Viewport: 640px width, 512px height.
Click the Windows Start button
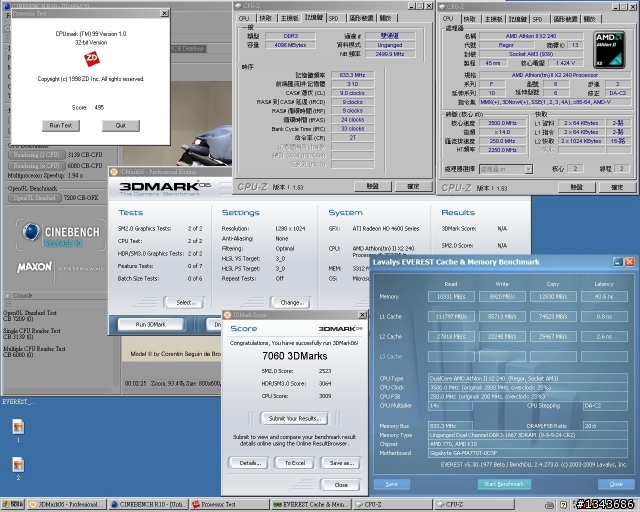(x=13, y=505)
